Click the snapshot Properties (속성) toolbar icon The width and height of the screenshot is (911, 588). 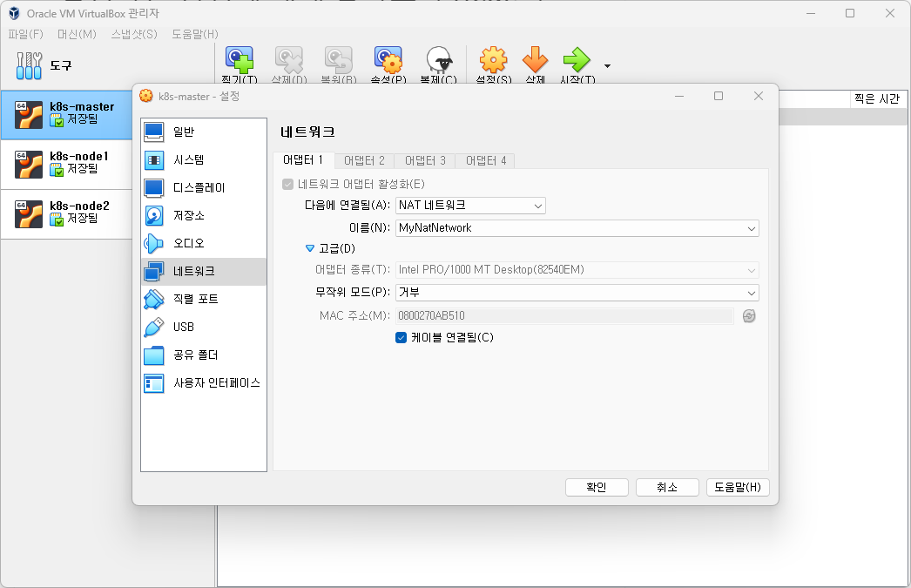coord(388,60)
